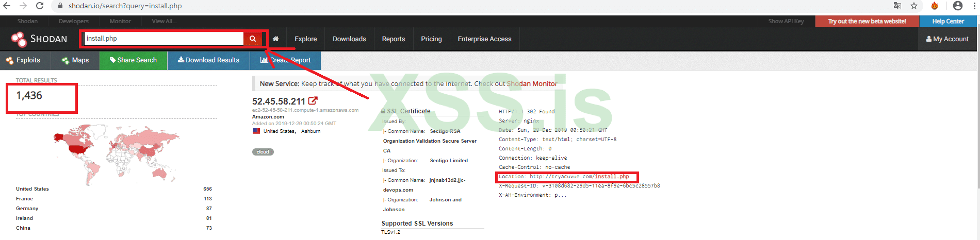Click the United States flag icon
Image resolution: width=980 pixels, height=240 pixels.
pyautogui.click(x=256, y=131)
